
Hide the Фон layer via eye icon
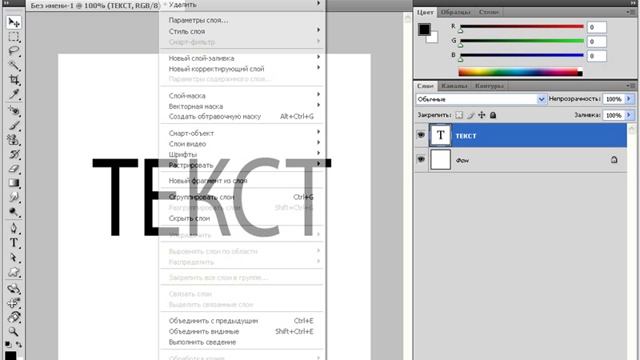(421, 159)
